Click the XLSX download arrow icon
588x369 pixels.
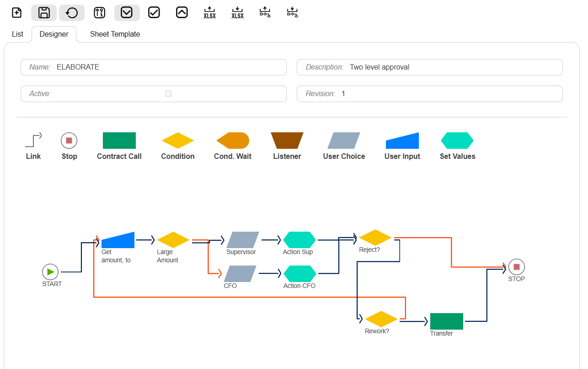point(237,13)
